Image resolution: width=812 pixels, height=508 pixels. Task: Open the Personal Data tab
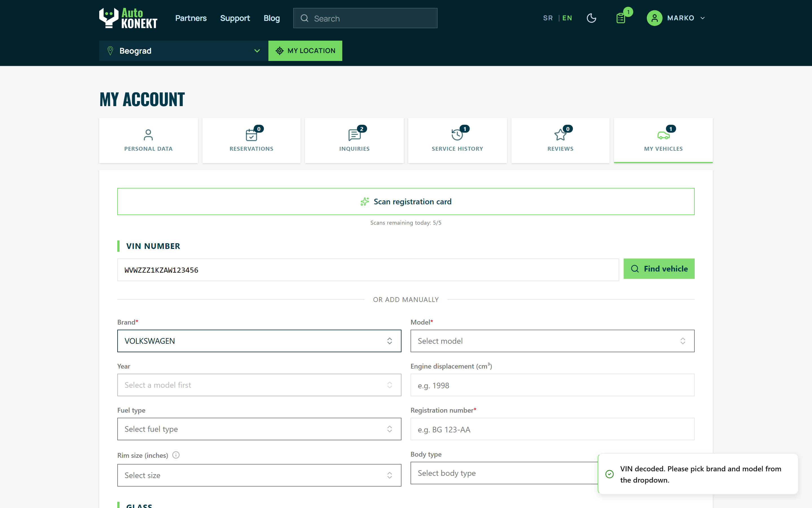coord(148,141)
